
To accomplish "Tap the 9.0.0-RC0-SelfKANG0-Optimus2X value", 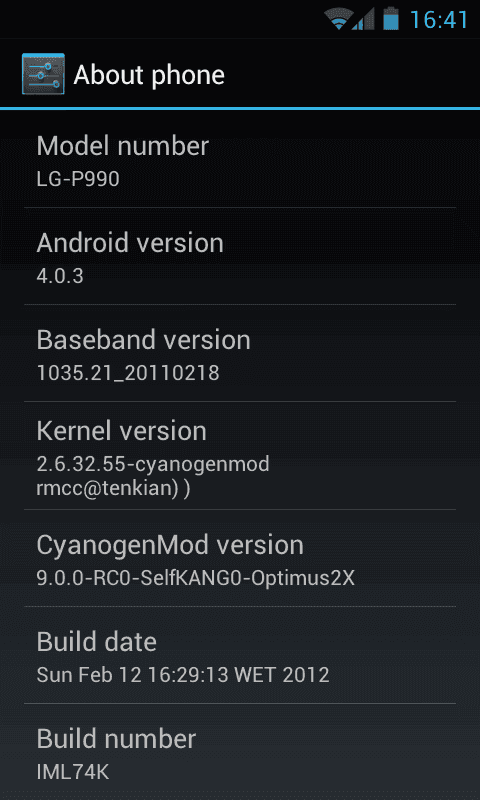I will point(196,578).
